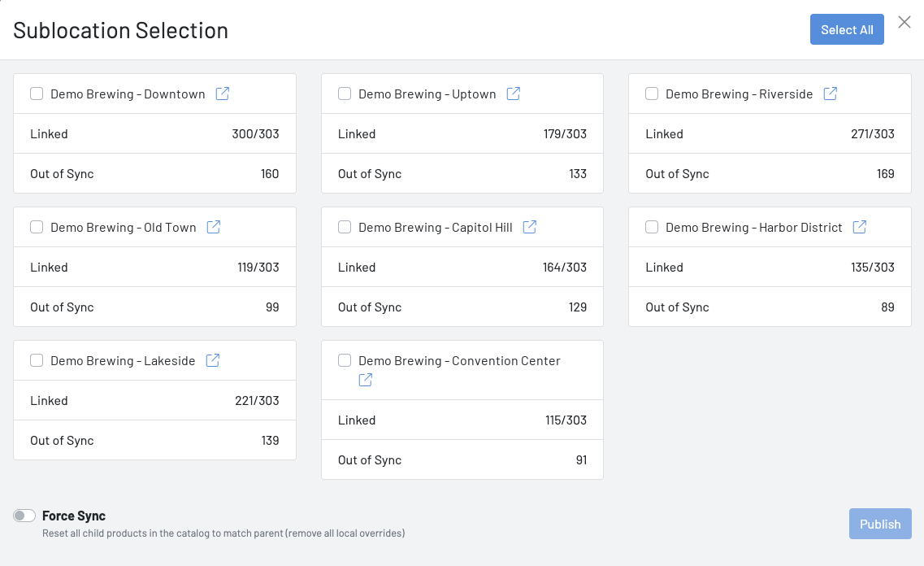Click the Select All button
924x566 pixels.
click(847, 29)
